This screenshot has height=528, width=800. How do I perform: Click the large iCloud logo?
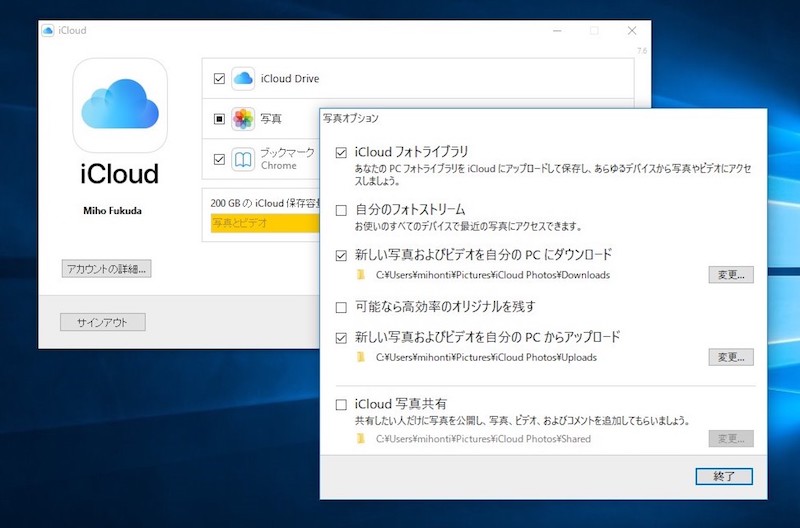pyautogui.click(x=120, y=105)
